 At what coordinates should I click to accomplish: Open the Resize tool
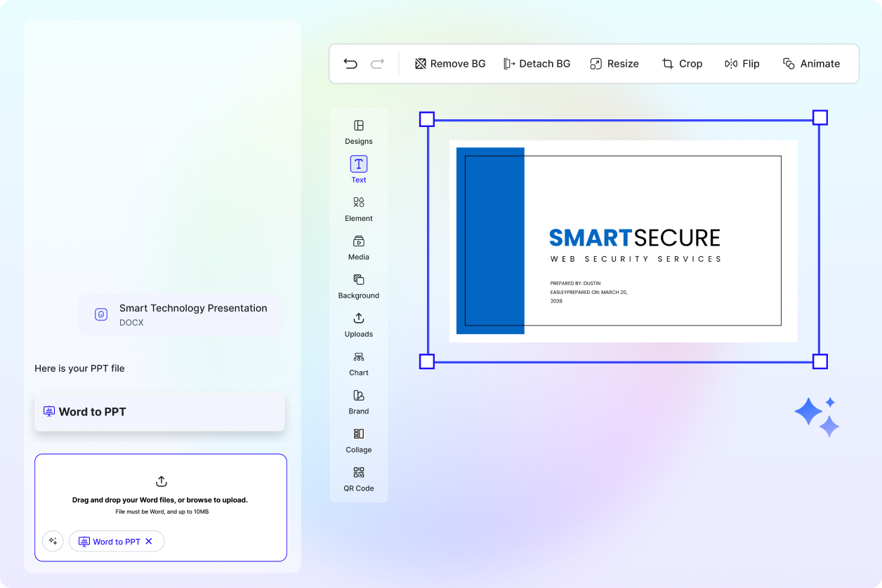(x=614, y=64)
